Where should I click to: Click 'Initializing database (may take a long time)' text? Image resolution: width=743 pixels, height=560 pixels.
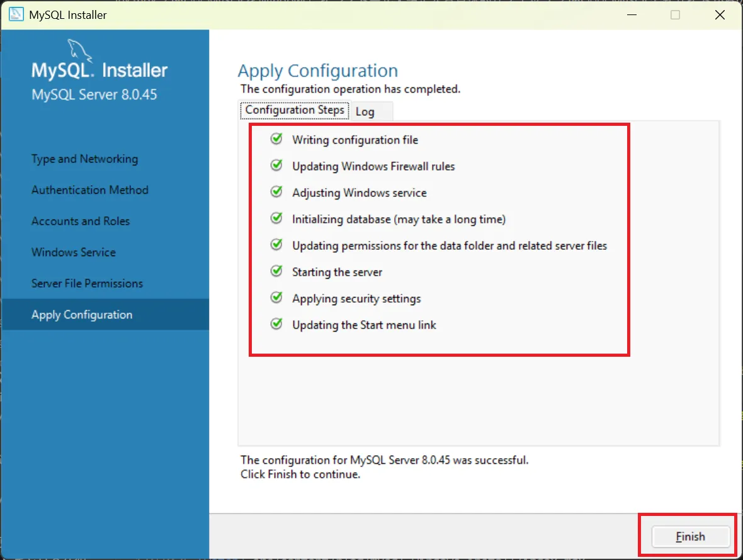(399, 220)
